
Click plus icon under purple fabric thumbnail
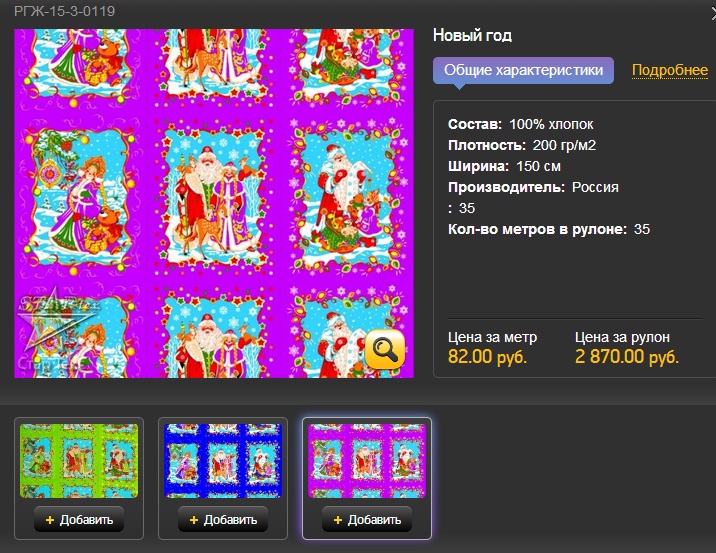pyautogui.click(x=338, y=520)
